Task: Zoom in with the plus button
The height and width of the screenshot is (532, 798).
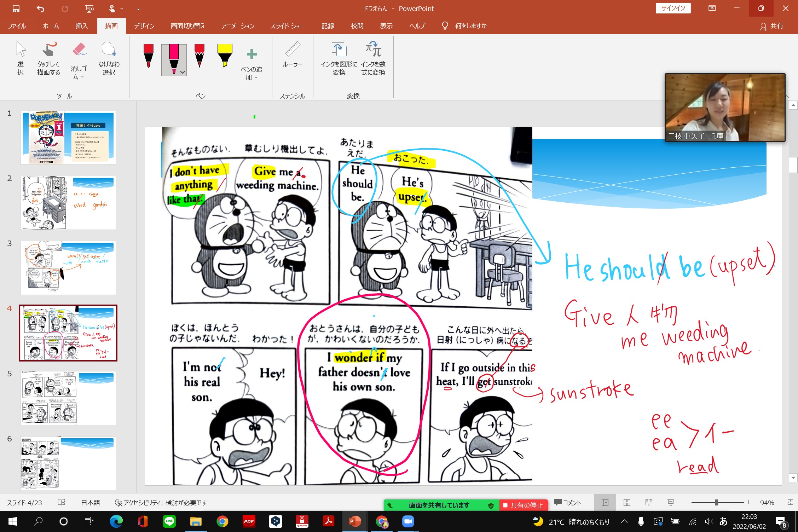Action: click(x=748, y=503)
